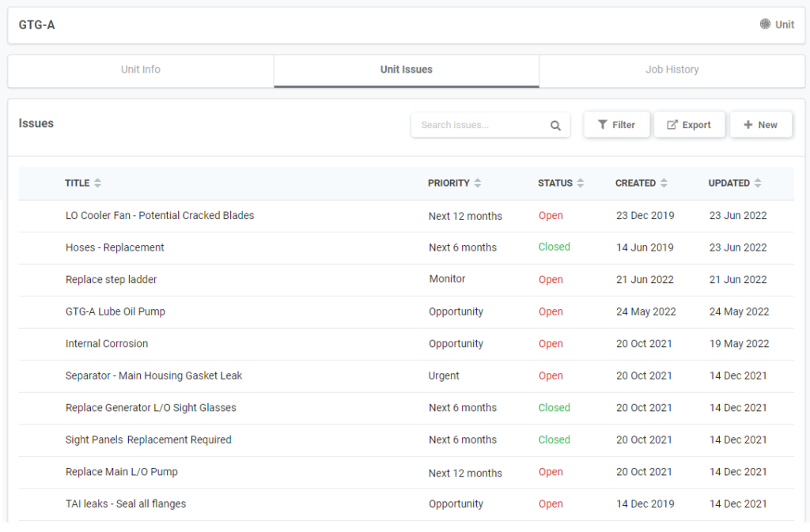Sort by Priority column arrows
810x532 pixels.
click(478, 183)
